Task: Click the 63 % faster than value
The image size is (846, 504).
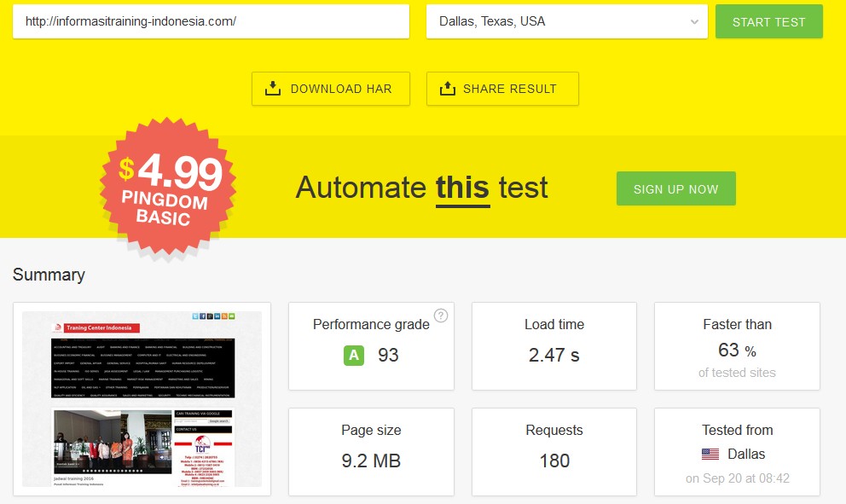Action: coord(737,350)
